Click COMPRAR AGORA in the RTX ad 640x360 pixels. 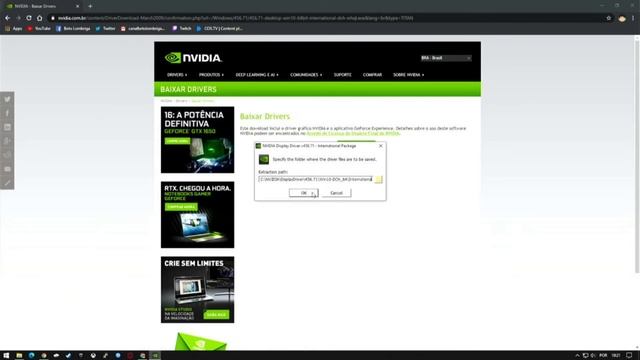tap(181, 207)
